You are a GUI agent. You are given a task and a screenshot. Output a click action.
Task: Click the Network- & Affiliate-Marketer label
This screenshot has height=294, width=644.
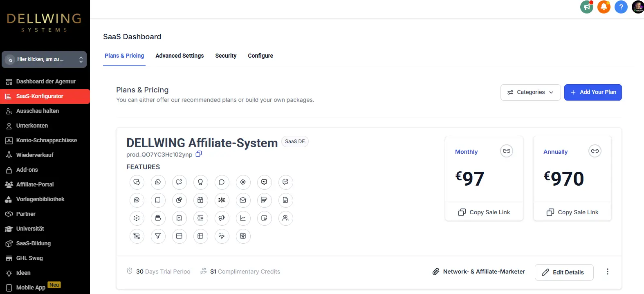pos(479,272)
